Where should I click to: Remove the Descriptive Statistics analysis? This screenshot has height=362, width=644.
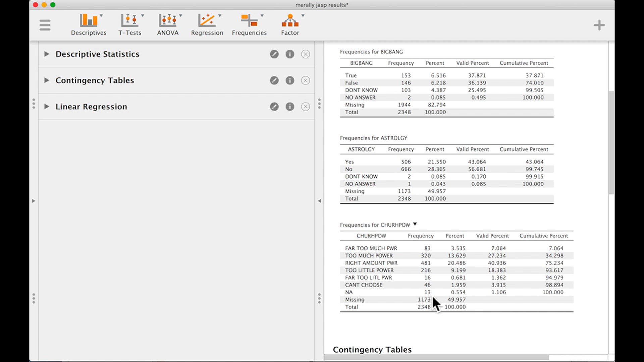pyautogui.click(x=305, y=54)
